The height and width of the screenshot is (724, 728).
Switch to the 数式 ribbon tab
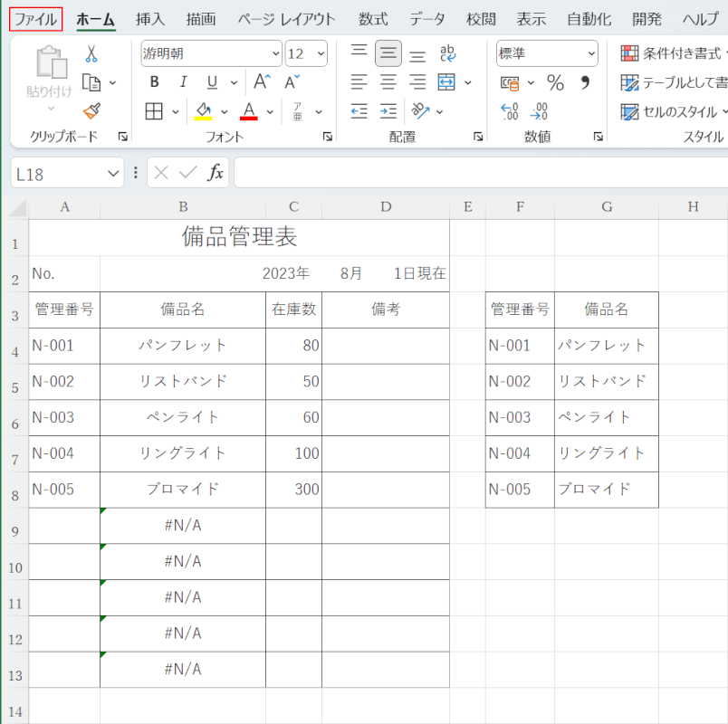[373, 19]
